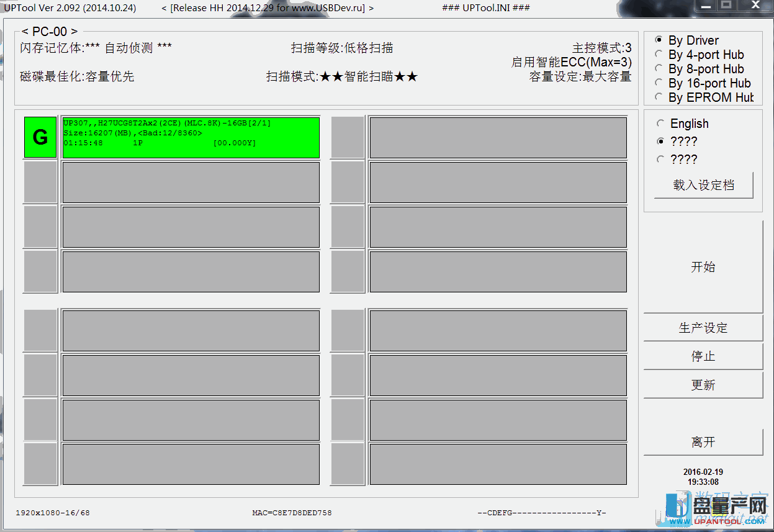Click the large 开始 start button
The image size is (774, 532).
coord(703,267)
